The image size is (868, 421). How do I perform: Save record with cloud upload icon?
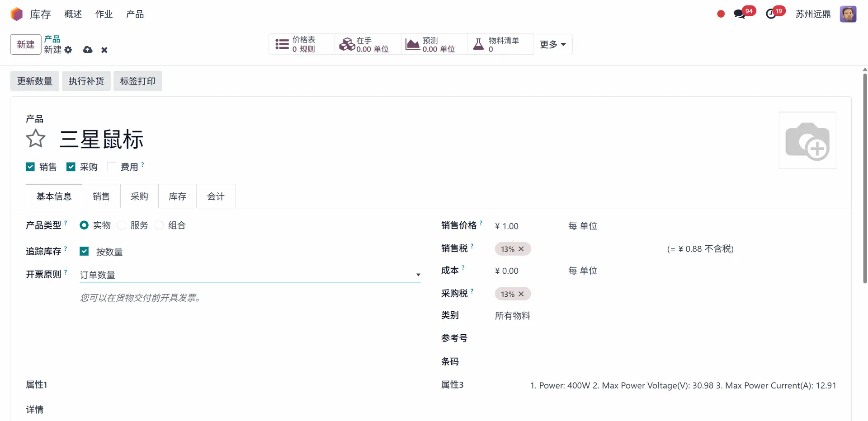point(88,50)
